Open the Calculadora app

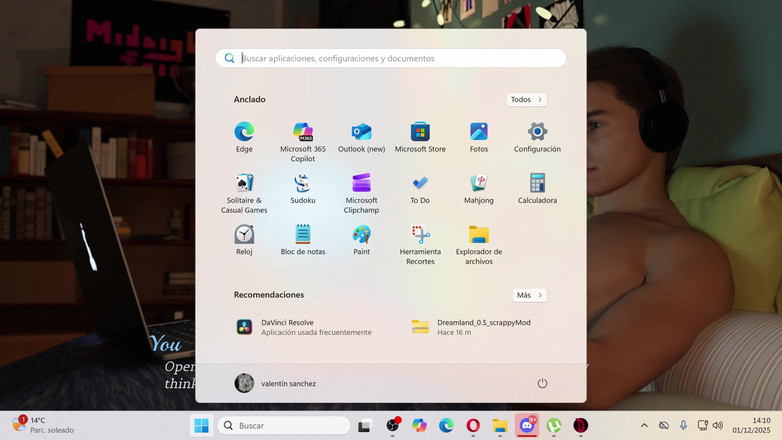(x=537, y=188)
